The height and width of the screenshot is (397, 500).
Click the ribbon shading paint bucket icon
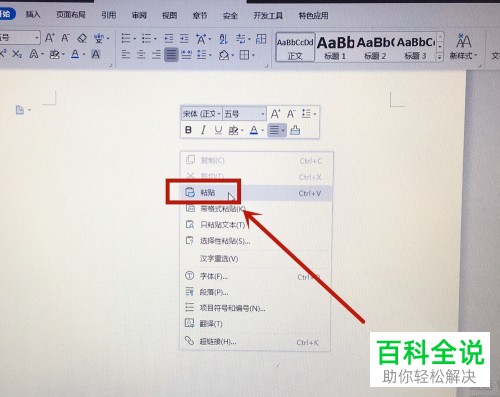[x=224, y=55]
